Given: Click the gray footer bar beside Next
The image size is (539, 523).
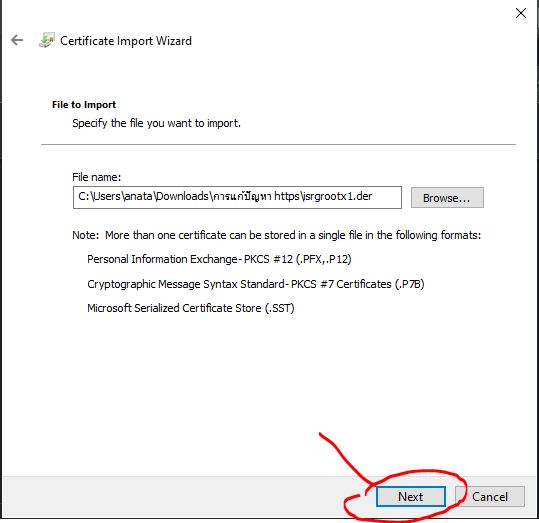Looking at the screenshot, I should point(186,497).
